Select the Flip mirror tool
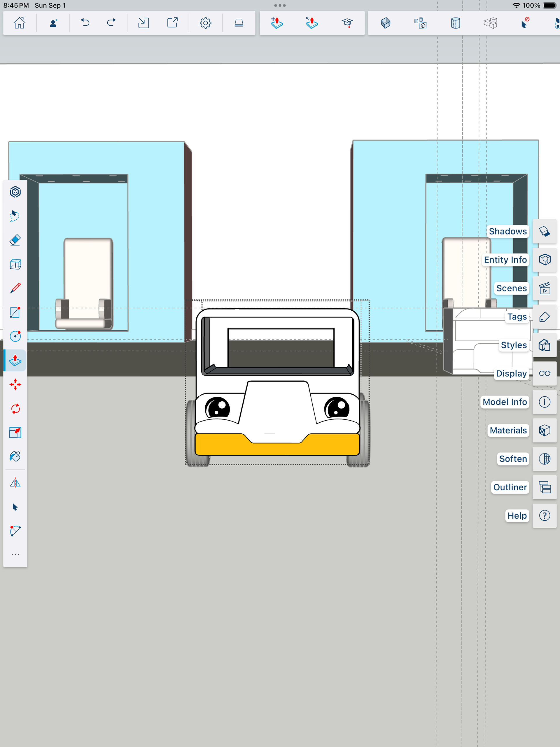The width and height of the screenshot is (560, 747). [15, 483]
